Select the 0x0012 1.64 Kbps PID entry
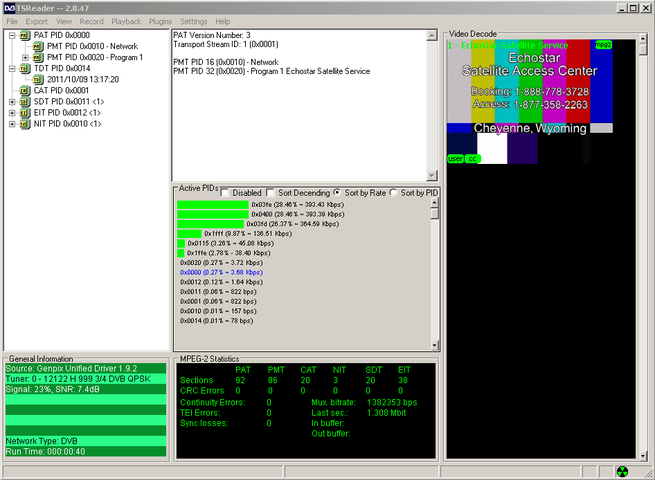The width and height of the screenshot is (655, 480). tap(221, 282)
